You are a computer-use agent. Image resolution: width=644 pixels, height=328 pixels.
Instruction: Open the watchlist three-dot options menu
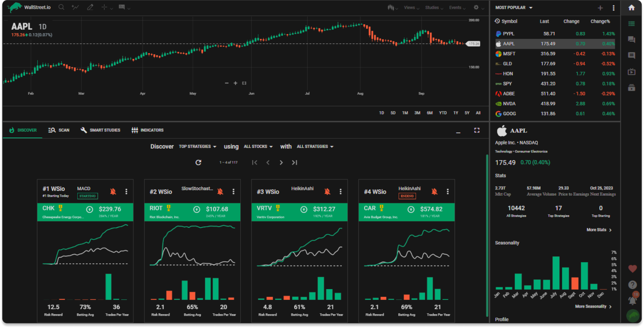pyautogui.click(x=613, y=8)
